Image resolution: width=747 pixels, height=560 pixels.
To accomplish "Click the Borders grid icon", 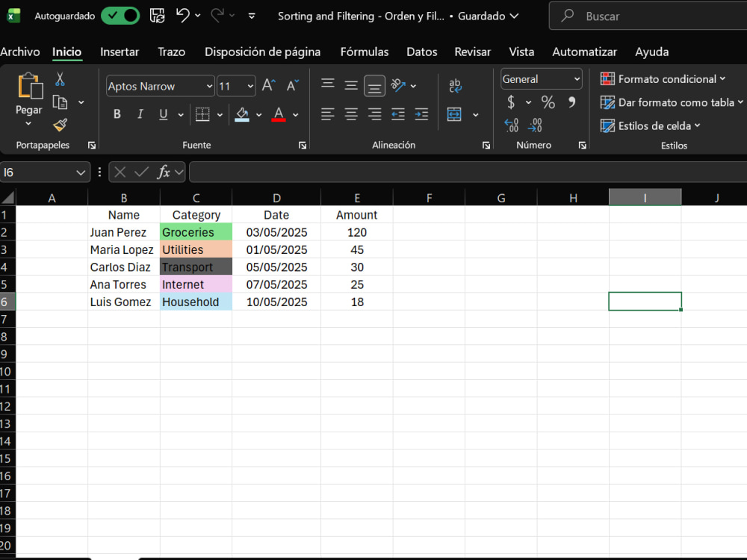I will click(x=202, y=114).
